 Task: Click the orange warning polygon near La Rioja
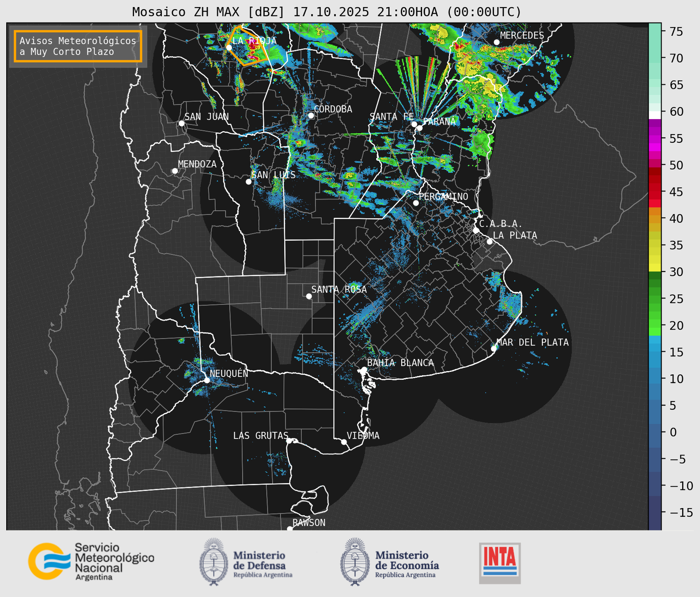click(x=248, y=46)
